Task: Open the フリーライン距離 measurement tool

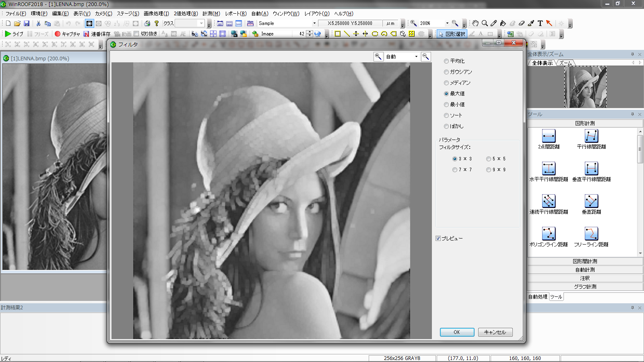Action: click(x=591, y=237)
